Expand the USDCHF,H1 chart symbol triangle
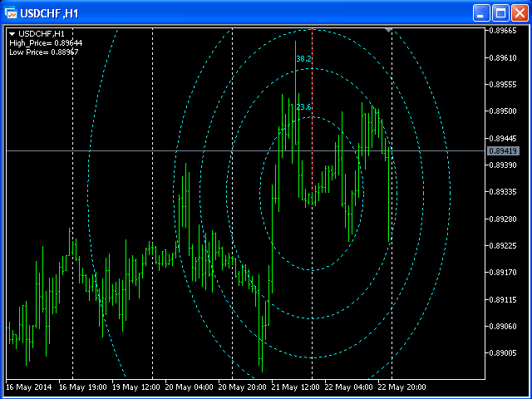The height and width of the screenshot is (399, 532). point(12,34)
